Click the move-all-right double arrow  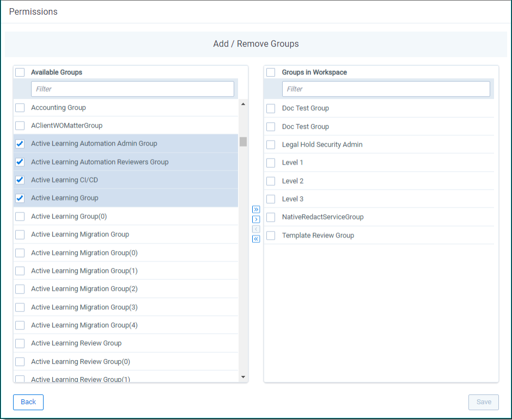click(x=256, y=209)
